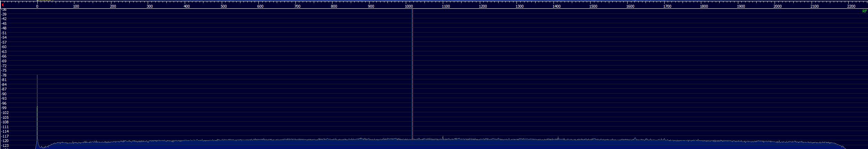Click the small bump near 1615 in spectrum

634,139
